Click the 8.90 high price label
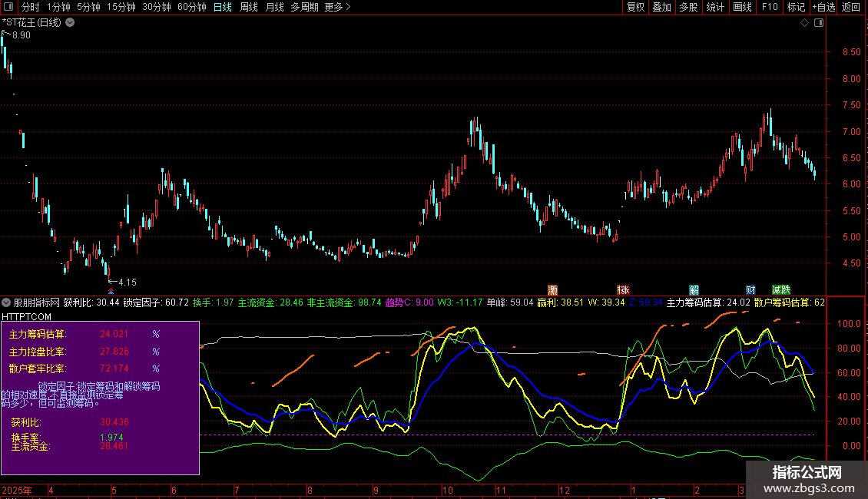 (x=21, y=35)
